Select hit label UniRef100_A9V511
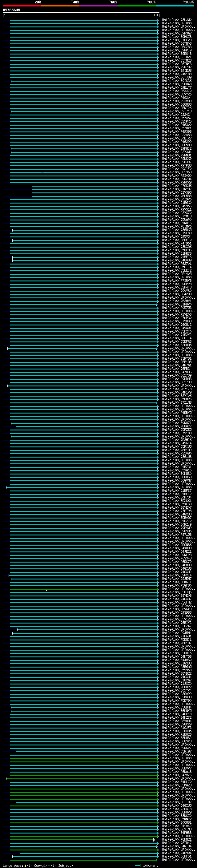Screen dimensions: 197x868 click(176, 210)
